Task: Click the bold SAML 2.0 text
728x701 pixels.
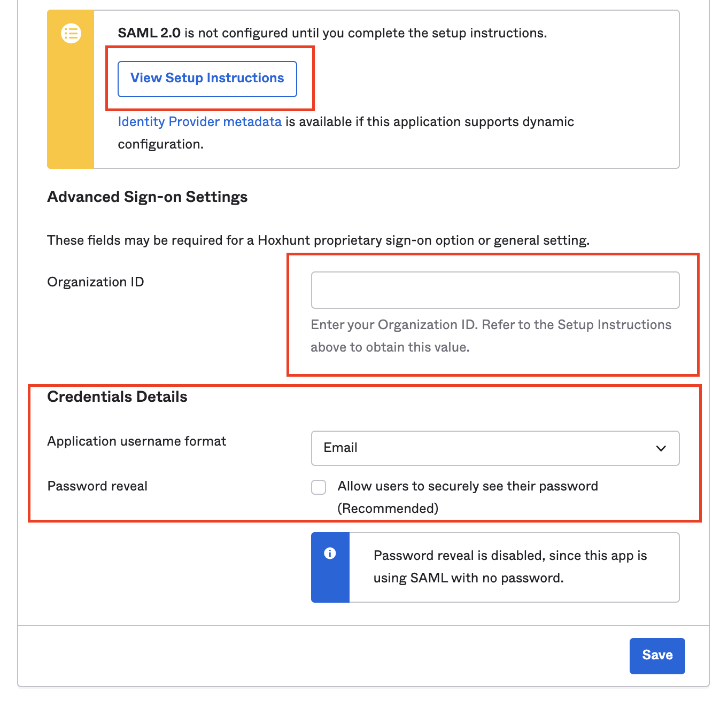Action: [149, 33]
